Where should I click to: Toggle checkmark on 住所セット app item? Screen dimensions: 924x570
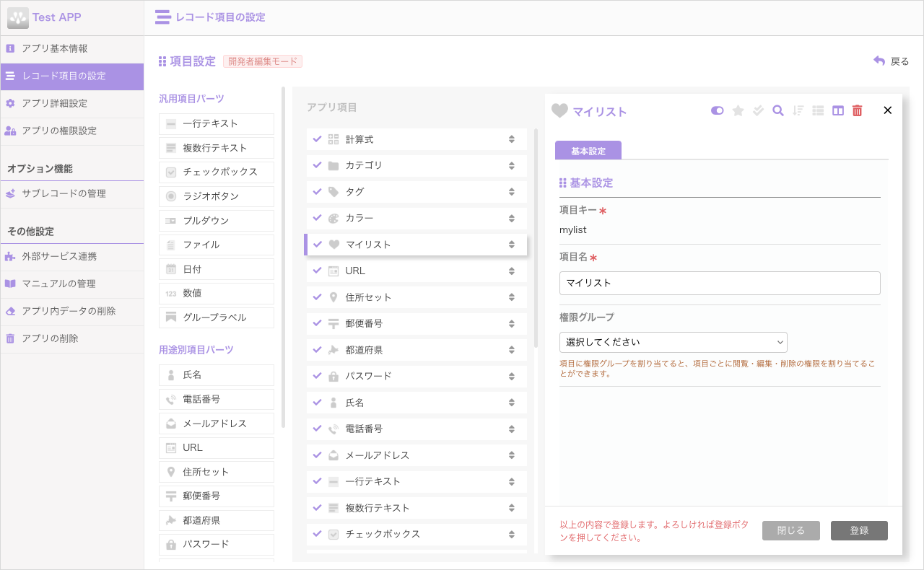[x=318, y=297]
